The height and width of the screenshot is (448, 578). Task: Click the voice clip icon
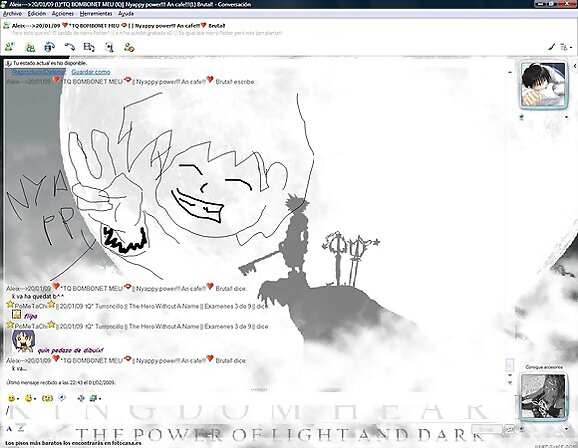point(62,398)
